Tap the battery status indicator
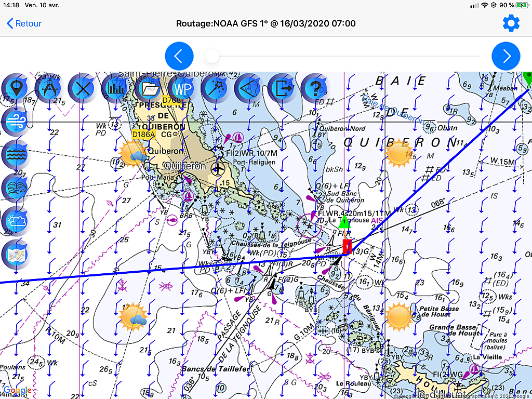Image resolution: width=532 pixels, height=399 pixels. 521,5
